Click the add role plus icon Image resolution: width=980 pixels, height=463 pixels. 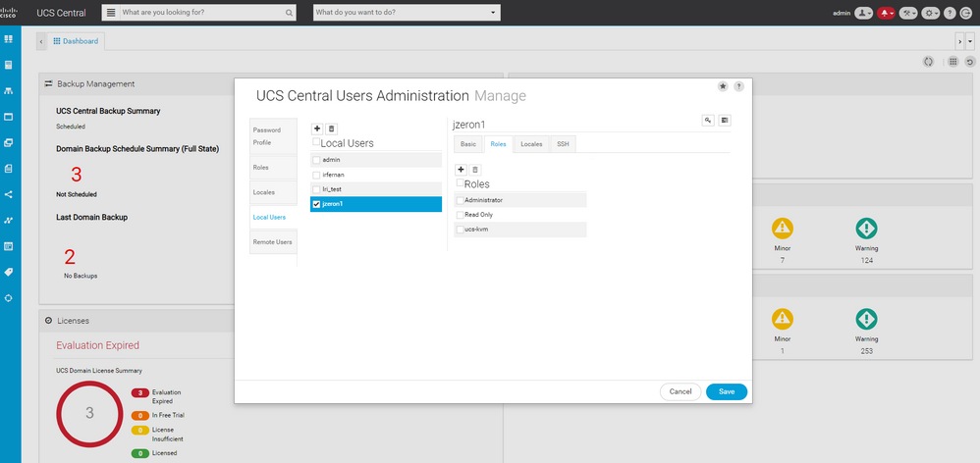[462, 170]
